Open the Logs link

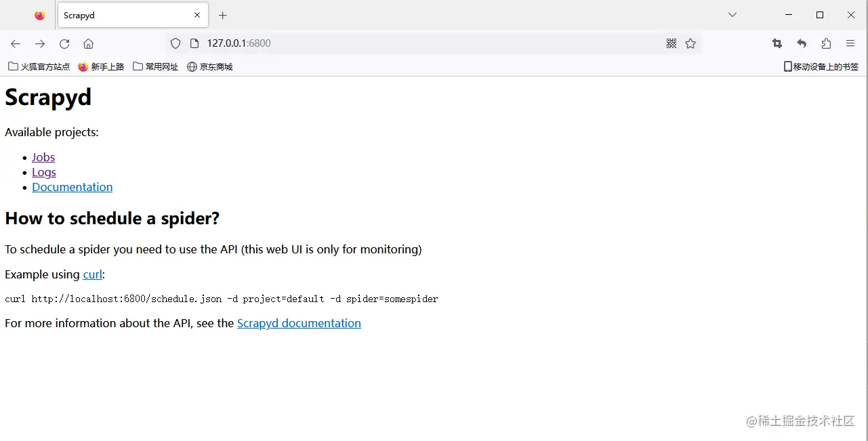[44, 172]
